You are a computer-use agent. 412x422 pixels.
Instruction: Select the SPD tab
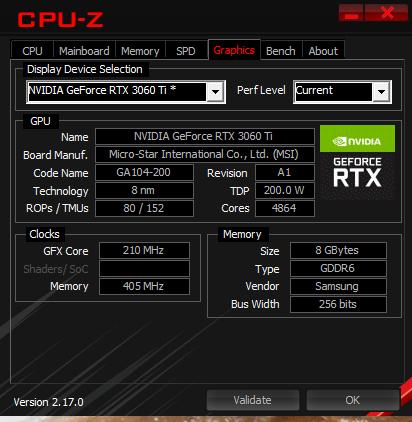click(186, 51)
